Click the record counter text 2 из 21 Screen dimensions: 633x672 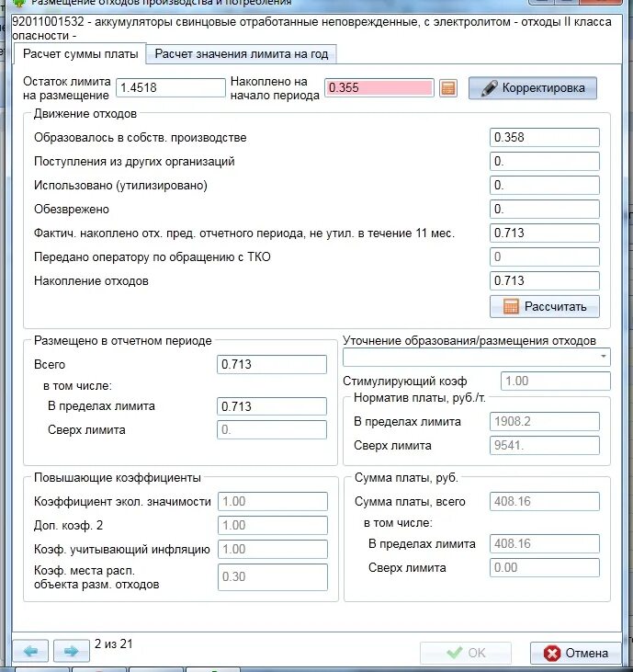114,644
